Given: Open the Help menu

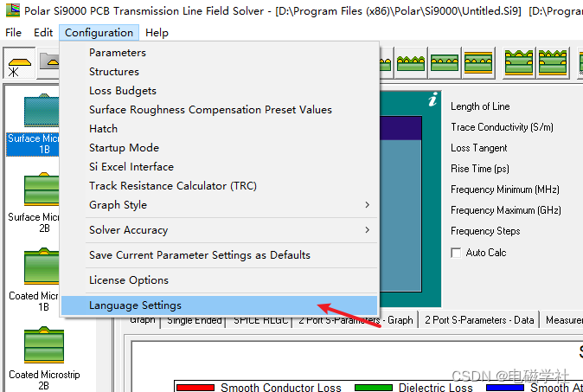Looking at the screenshot, I should coord(157,33).
